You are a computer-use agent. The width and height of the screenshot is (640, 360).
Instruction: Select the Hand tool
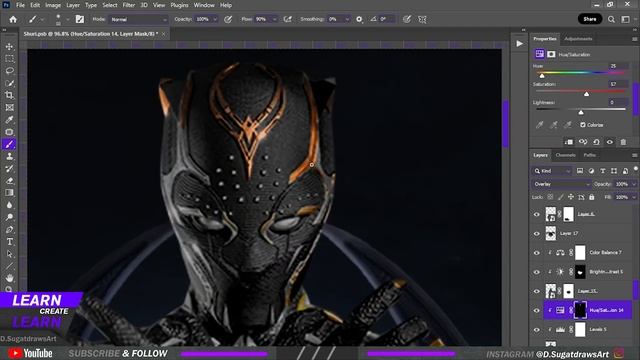tap(9, 278)
